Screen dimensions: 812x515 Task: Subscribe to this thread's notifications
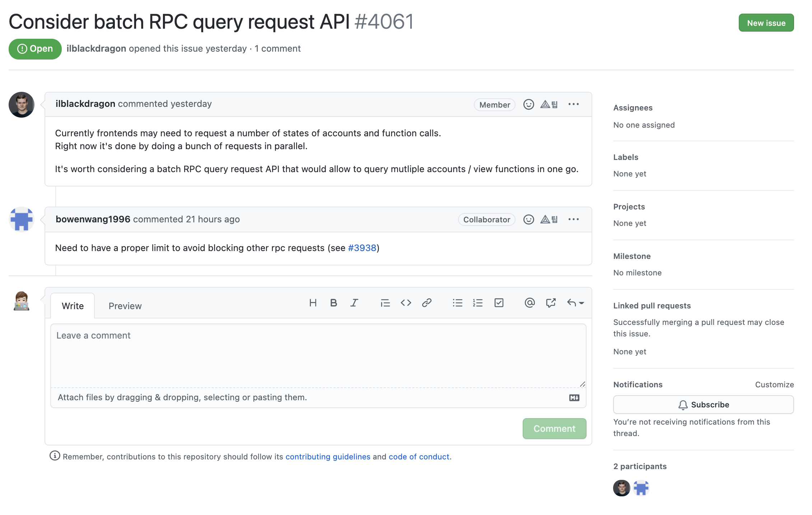coord(703,405)
